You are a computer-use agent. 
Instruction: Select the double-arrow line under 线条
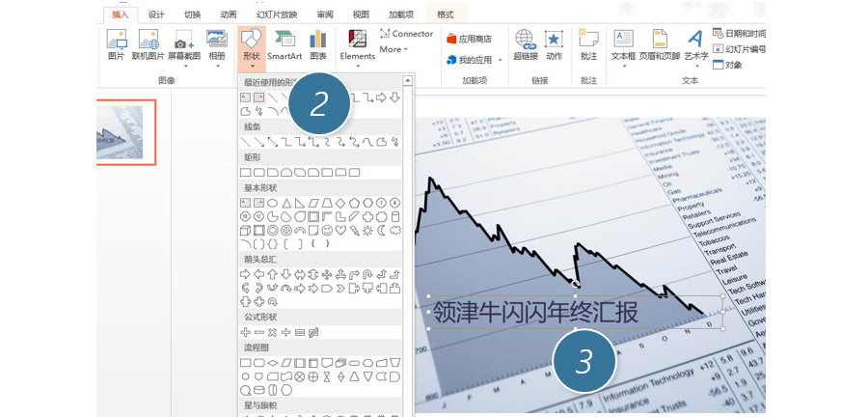point(272,142)
